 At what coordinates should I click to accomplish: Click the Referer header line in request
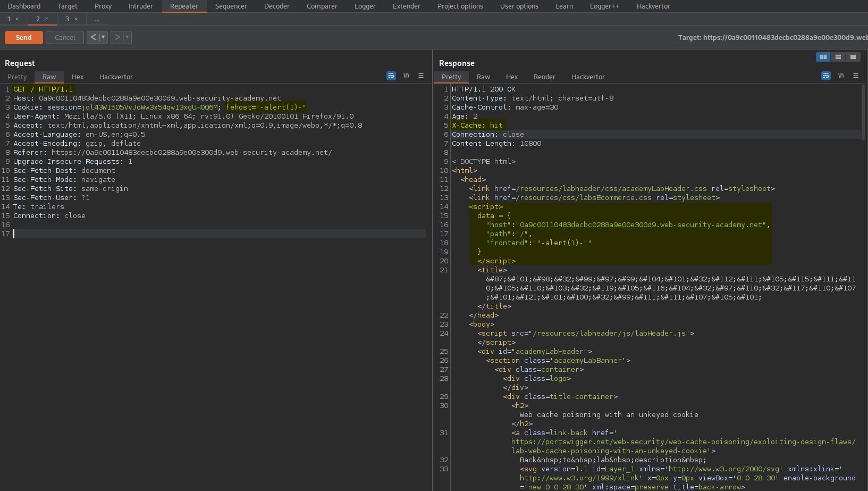pyautogui.click(x=173, y=153)
